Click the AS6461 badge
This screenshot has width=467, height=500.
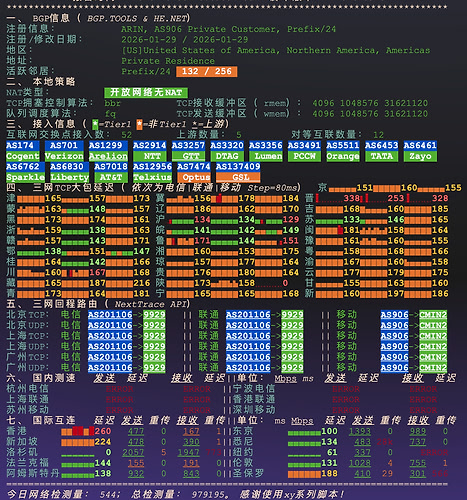(x=420, y=145)
